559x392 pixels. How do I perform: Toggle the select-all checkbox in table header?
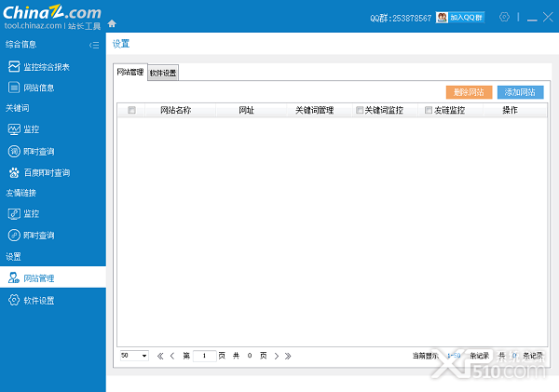(131, 110)
